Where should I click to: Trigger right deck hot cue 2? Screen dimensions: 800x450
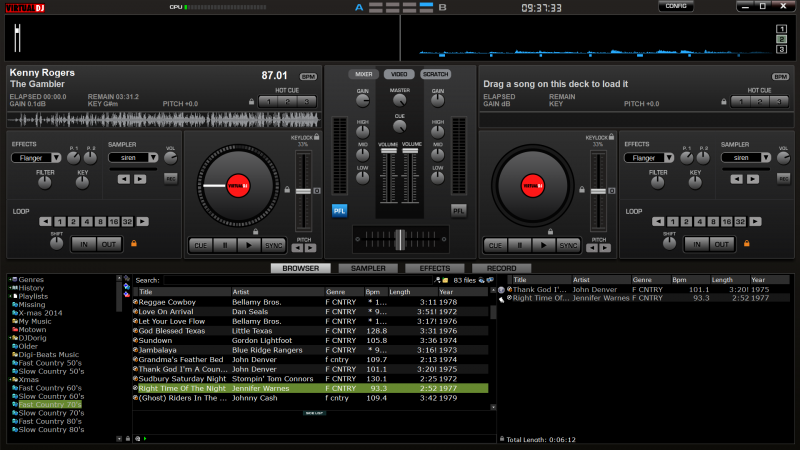(760, 102)
